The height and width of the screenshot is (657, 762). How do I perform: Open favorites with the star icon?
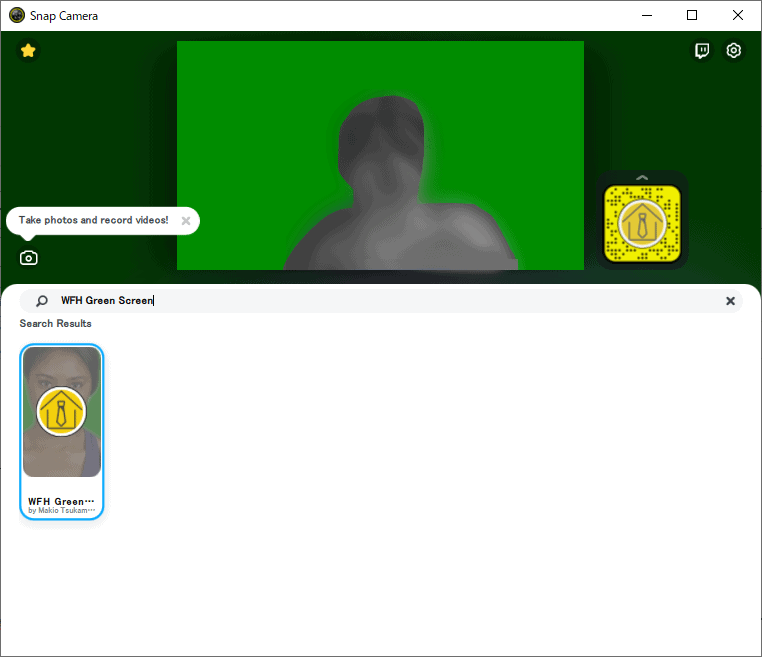coord(28,51)
